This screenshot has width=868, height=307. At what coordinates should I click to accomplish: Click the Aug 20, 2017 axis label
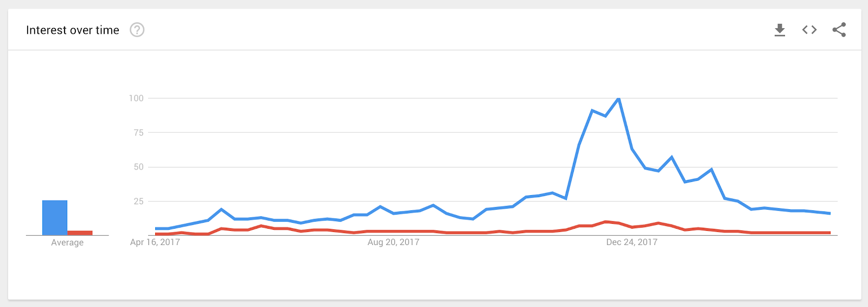[393, 242]
